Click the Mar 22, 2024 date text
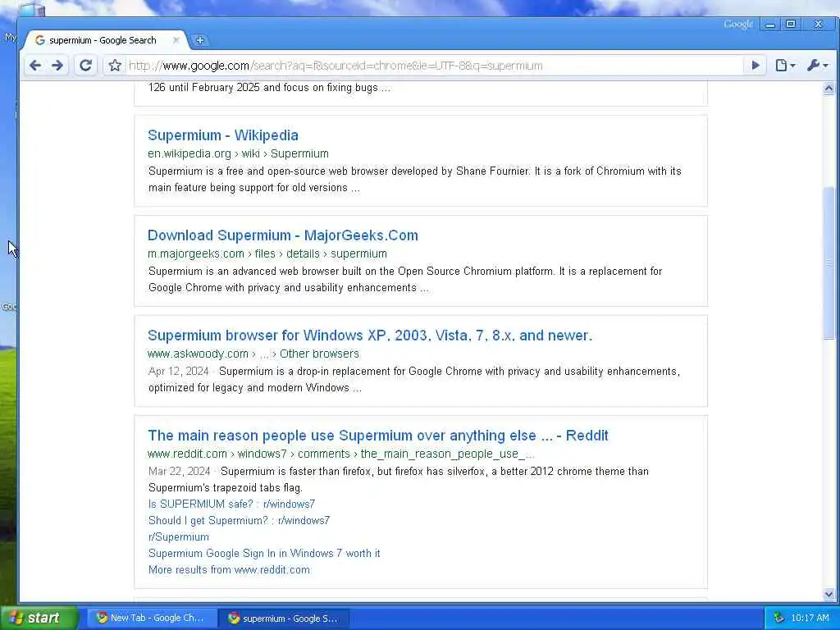 (x=179, y=472)
